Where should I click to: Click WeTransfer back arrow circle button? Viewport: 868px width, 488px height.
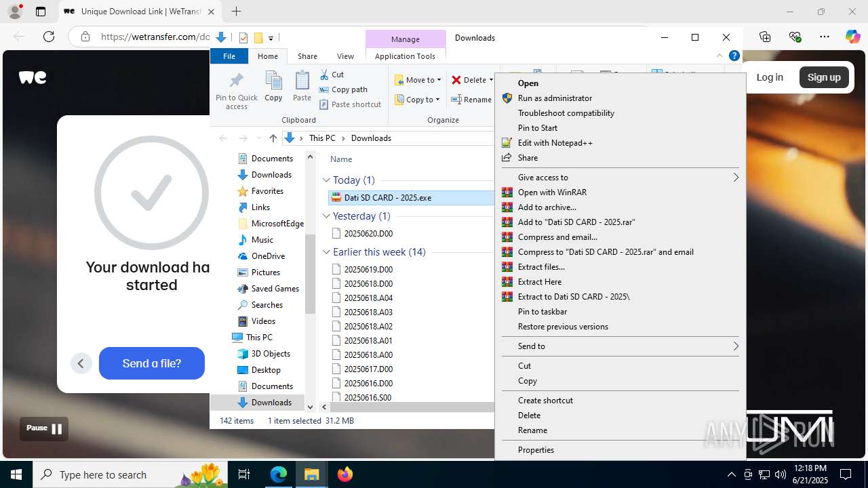point(81,363)
